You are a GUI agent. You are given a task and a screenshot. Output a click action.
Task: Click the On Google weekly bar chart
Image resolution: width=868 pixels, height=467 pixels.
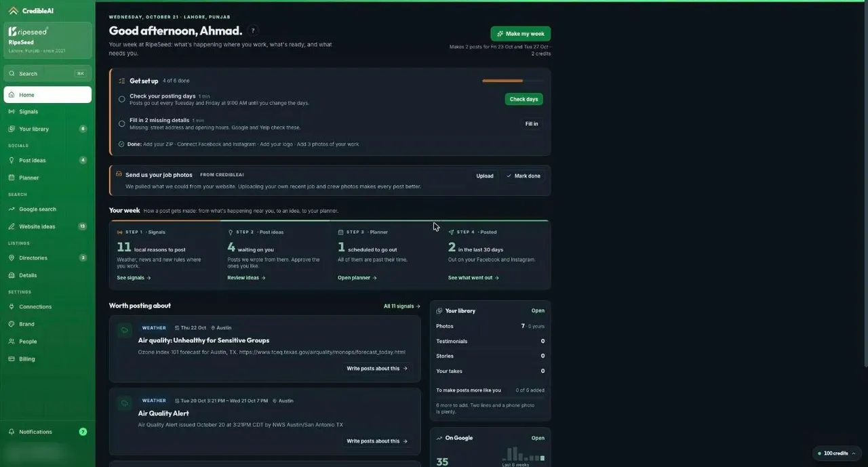524,453
